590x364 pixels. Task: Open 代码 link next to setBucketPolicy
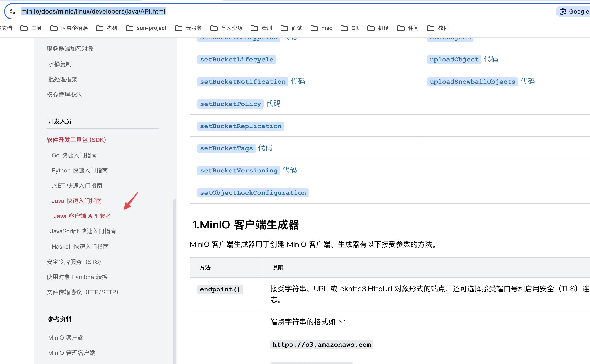[x=273, y=104]
